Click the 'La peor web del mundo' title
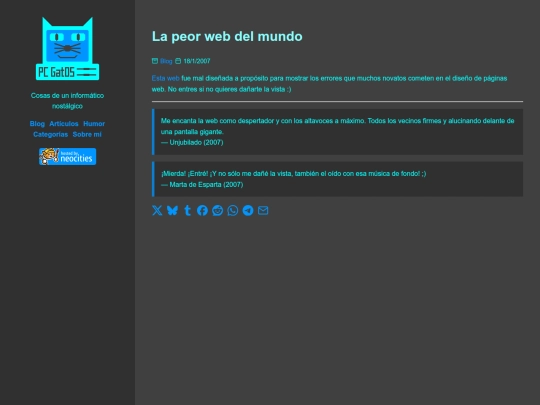Screen dimensions: 540x405 [x=227, y=37]
